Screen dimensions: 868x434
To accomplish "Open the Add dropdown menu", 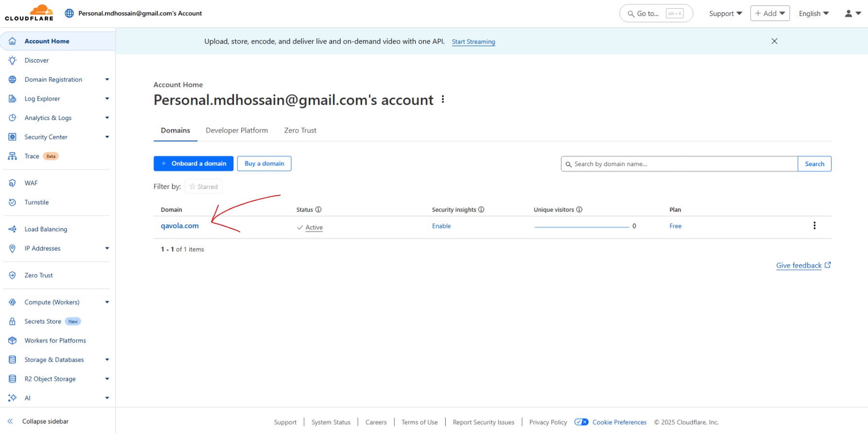I will (x=770, y=13).
